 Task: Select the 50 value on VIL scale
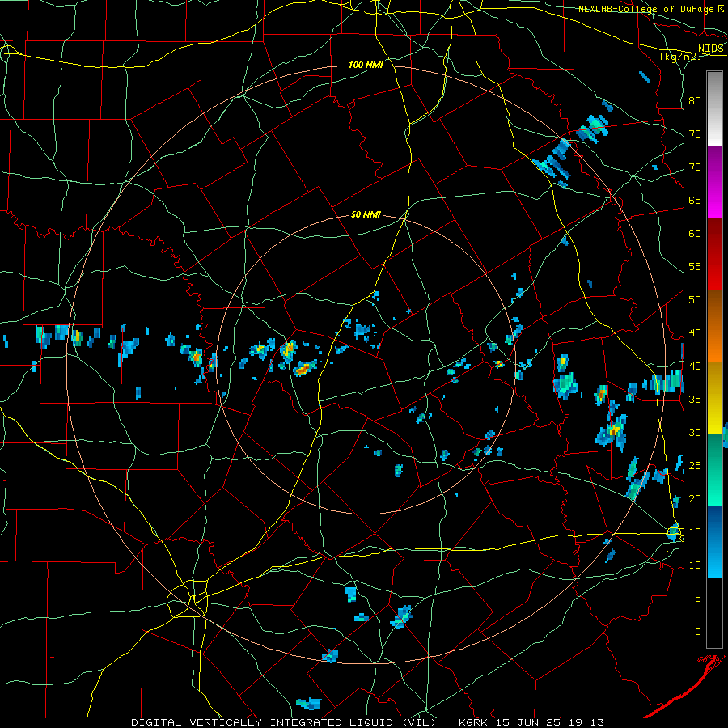pyautogui.click(x=695, y=299)
